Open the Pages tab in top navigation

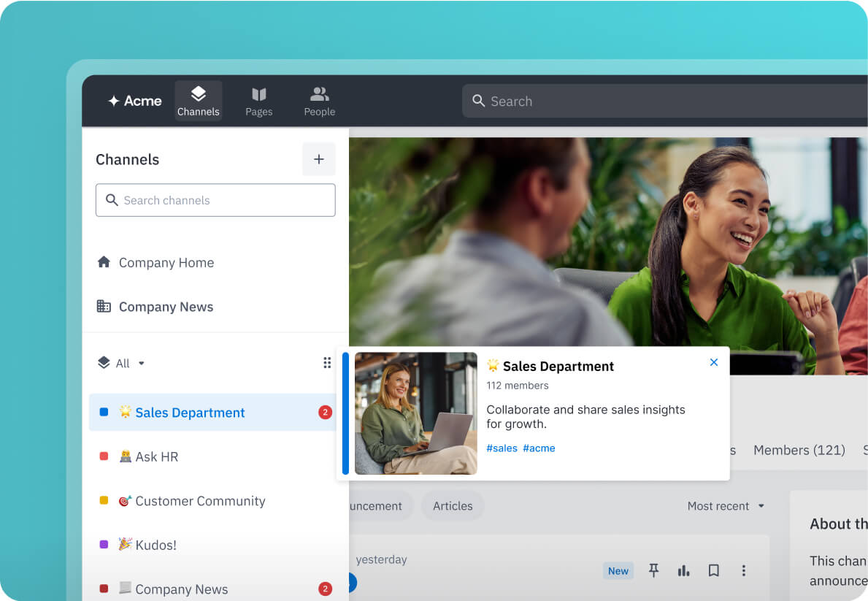click(258, 101)
